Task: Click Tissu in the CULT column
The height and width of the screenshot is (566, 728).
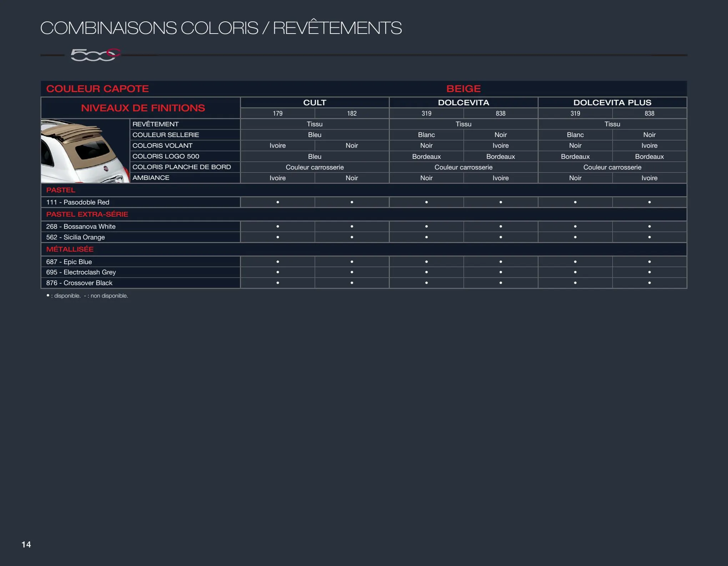Action: [x=315, y=124]
